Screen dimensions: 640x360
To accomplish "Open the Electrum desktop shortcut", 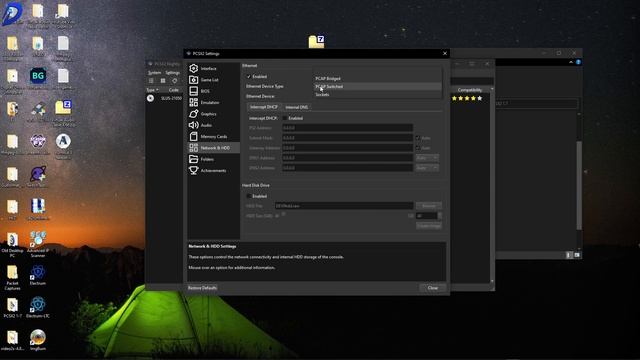I will point(38,275).
